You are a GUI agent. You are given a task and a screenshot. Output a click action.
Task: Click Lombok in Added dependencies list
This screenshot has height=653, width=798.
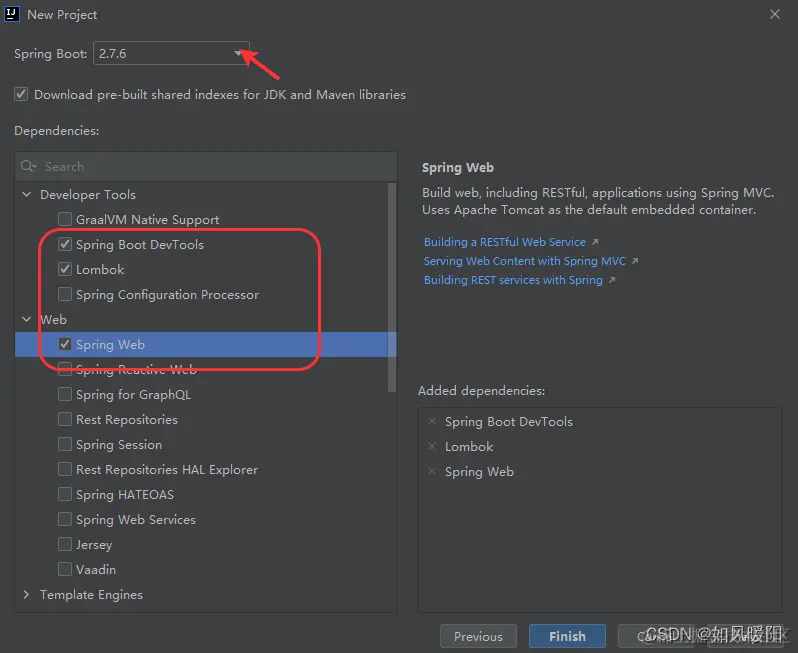[x=469, y=446]
